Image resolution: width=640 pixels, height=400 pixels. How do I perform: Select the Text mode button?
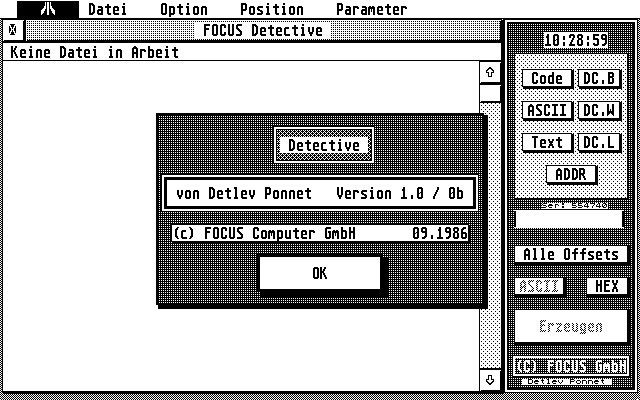[x=547, y=142]
